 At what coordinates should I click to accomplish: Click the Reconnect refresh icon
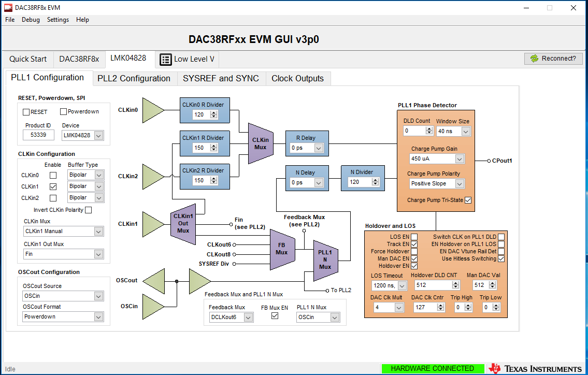click(x=534, y=59)
